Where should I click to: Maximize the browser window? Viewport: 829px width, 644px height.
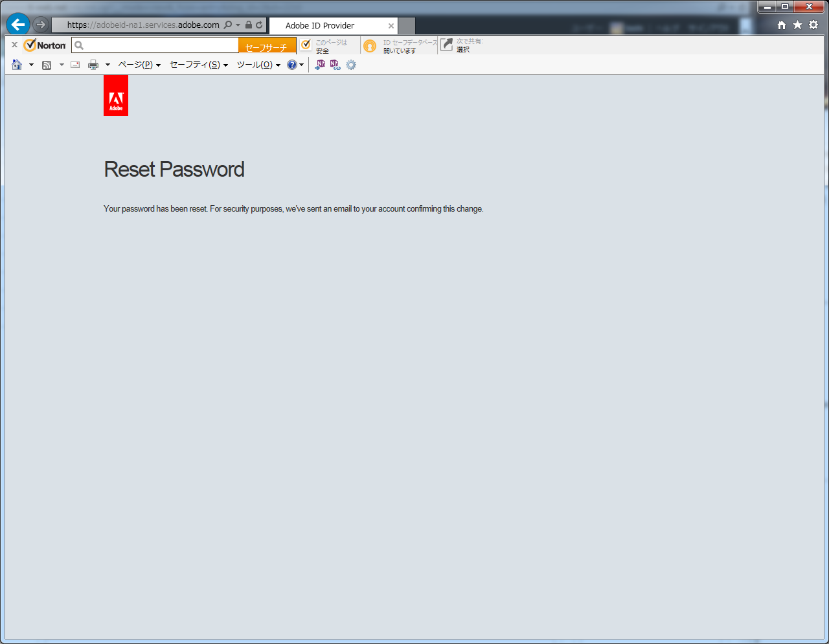point(785,6)
